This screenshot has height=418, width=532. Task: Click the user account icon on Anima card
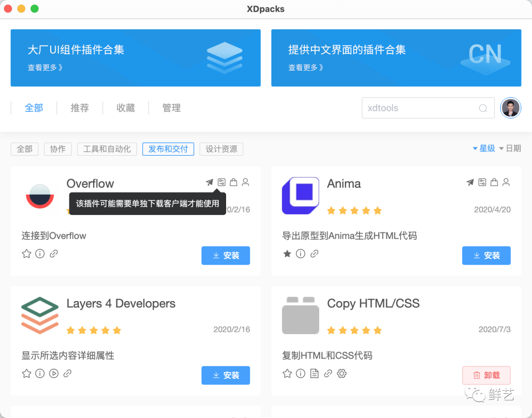[506, 182]
